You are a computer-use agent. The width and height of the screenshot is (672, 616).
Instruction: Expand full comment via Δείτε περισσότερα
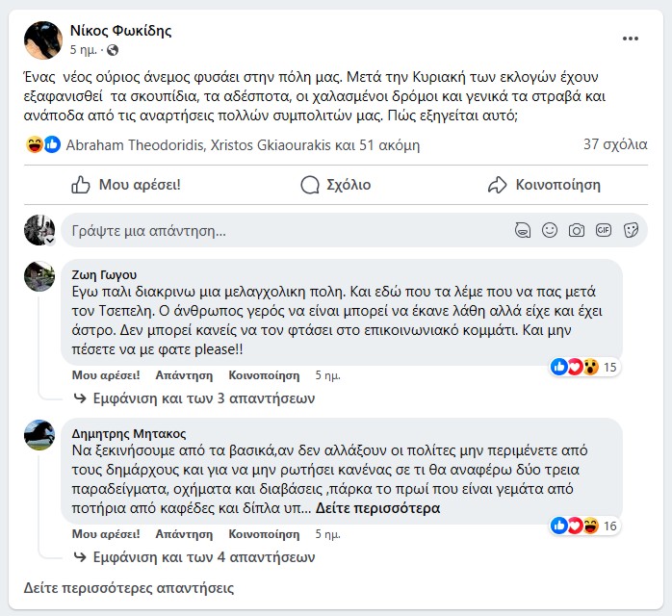[x=377, y=508]
